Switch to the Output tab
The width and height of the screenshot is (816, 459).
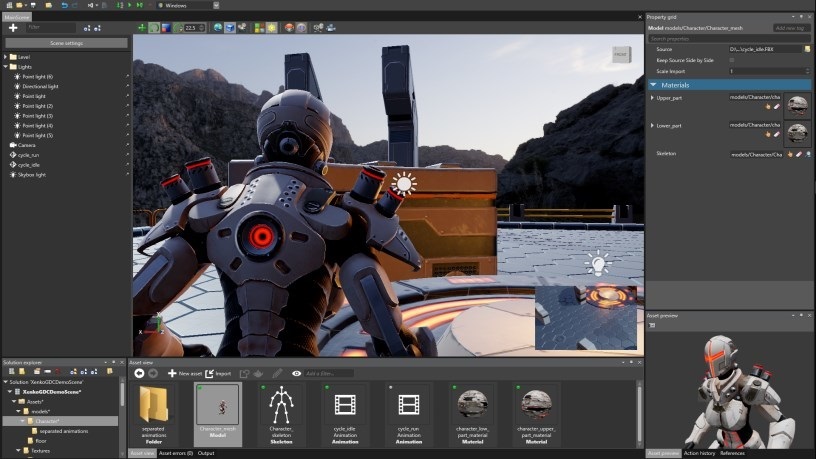(x=205, y=453)
